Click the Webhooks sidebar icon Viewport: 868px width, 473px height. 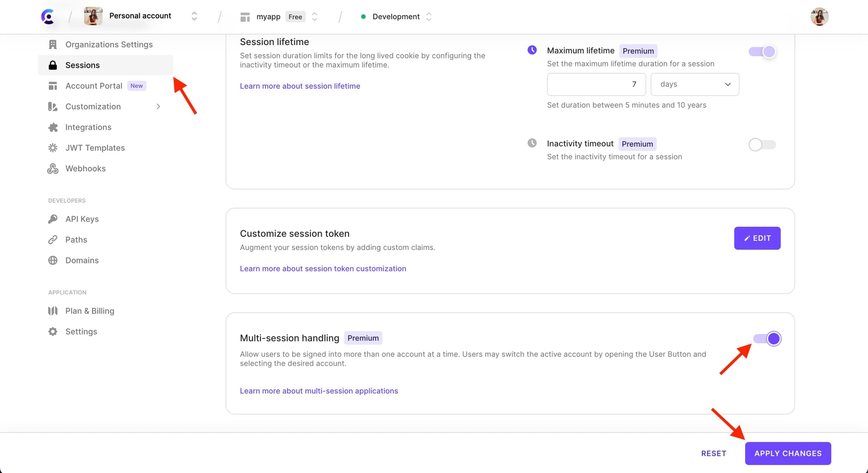[x=53, y=168]
